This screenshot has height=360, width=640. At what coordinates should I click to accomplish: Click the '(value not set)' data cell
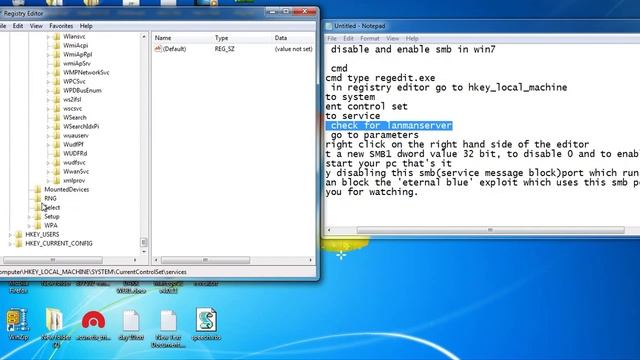(x=293, y=49)
